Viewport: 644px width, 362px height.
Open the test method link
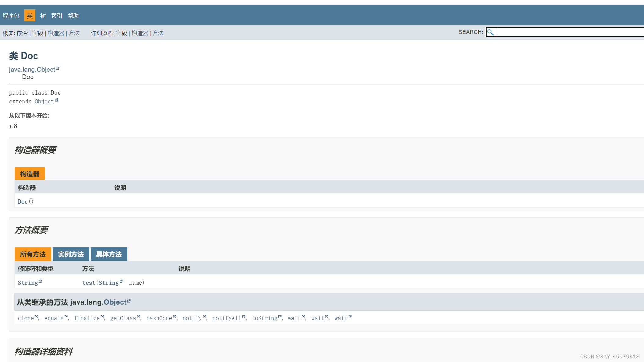point(89,283)
